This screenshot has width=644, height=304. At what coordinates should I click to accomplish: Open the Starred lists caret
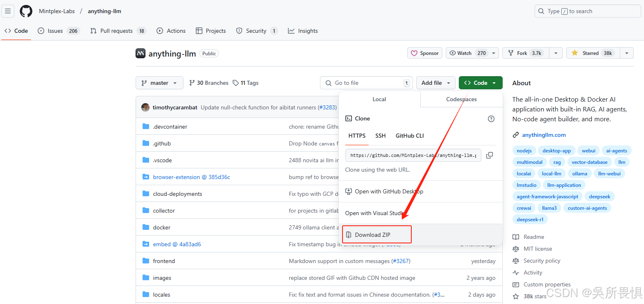click(x=627, y=53)
